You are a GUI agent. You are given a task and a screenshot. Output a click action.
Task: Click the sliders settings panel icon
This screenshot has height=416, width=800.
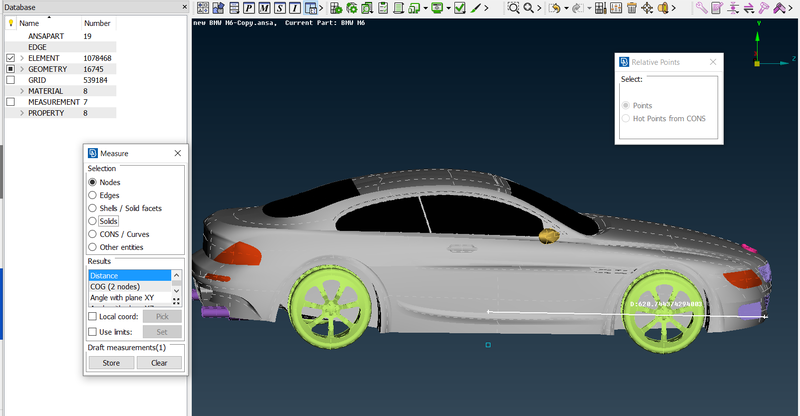616,8
